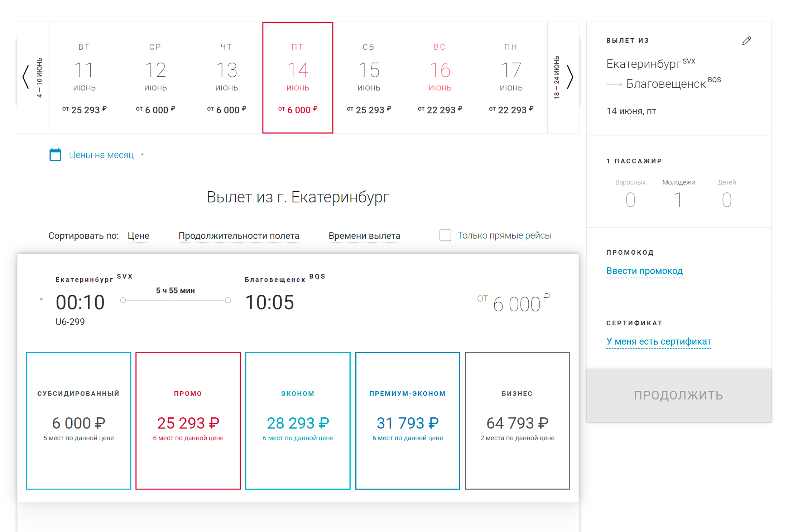Click the Екатеринбург SVX origin in sidebar
Viewport: 788px width, 532px height.
(x=651, y=63)
